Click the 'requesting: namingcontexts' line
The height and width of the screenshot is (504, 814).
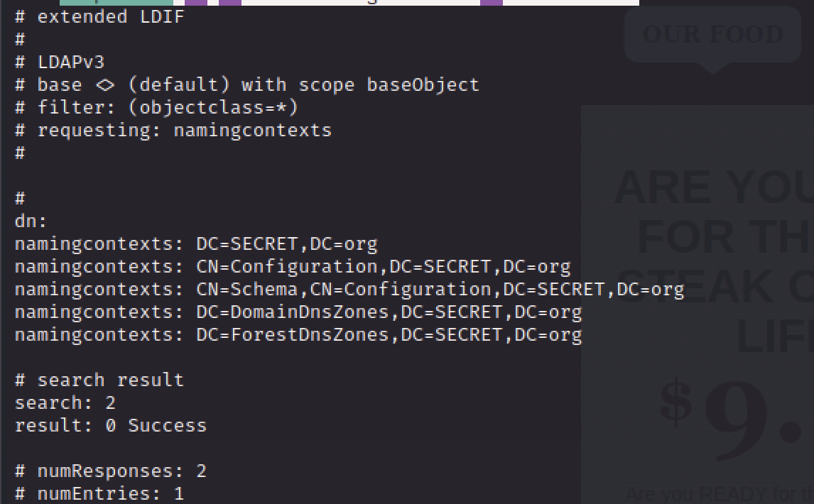coord(173,130)
